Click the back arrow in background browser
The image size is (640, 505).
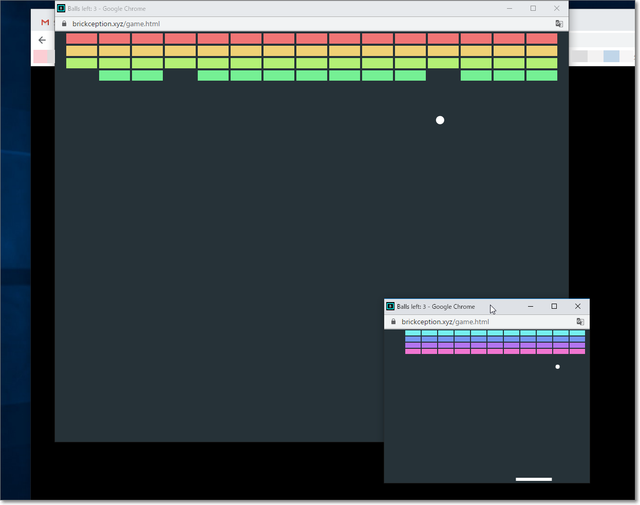pyautogui.click(x=42, y=40)
